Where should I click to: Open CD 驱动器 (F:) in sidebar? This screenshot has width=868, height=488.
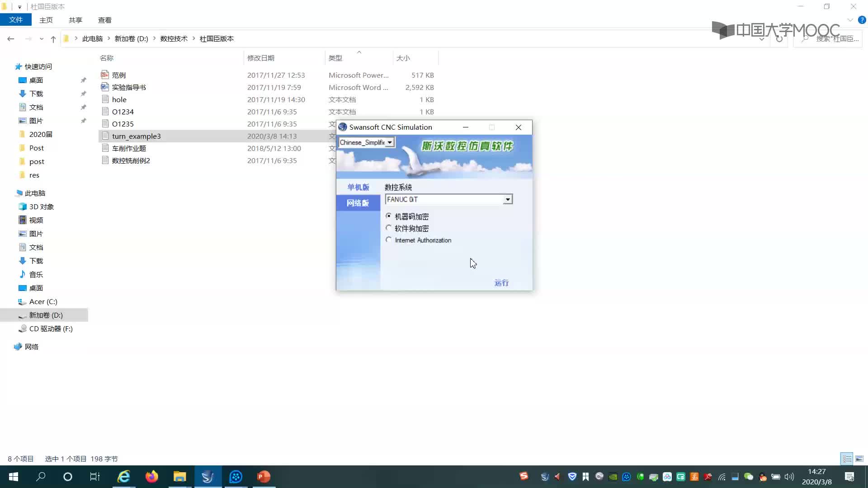tap(51, 328)
